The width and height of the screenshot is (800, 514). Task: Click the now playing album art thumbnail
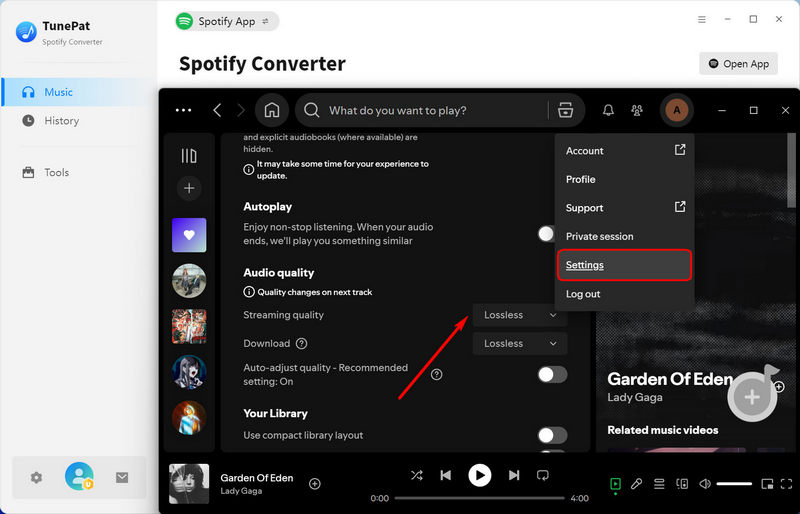click(x=189, y=484)
